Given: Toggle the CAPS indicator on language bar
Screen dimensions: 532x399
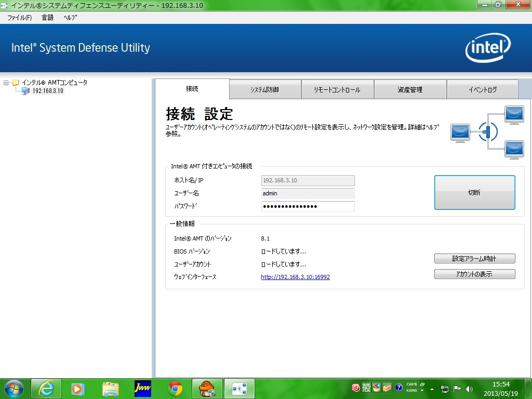Looking at the screenshot, I should tap(411, 384).
